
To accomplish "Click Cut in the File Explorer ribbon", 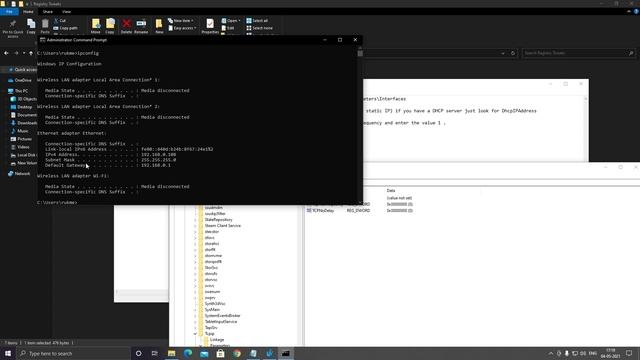I will [60, 20].
